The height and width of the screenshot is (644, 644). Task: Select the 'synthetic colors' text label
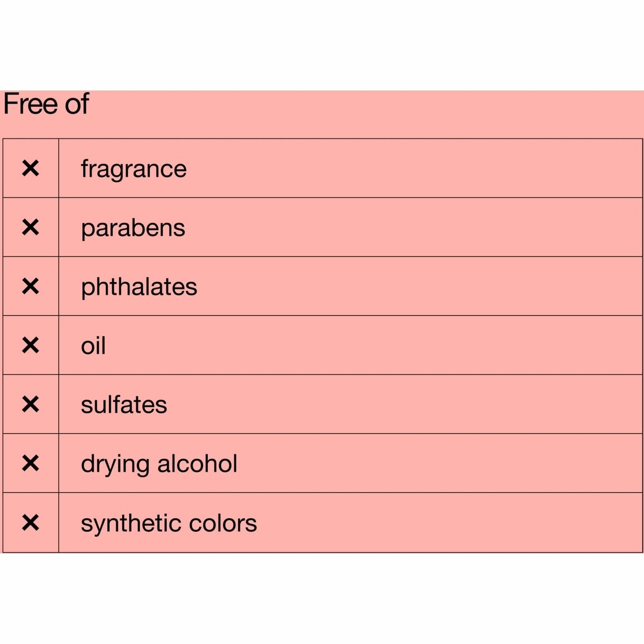tap(169, 524)
